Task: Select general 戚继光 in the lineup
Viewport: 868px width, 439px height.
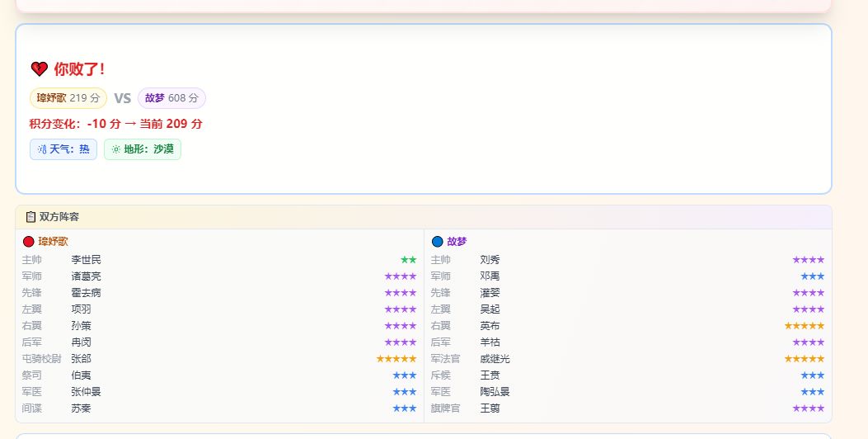Action: pyautogui.click(x=495, y=359)
